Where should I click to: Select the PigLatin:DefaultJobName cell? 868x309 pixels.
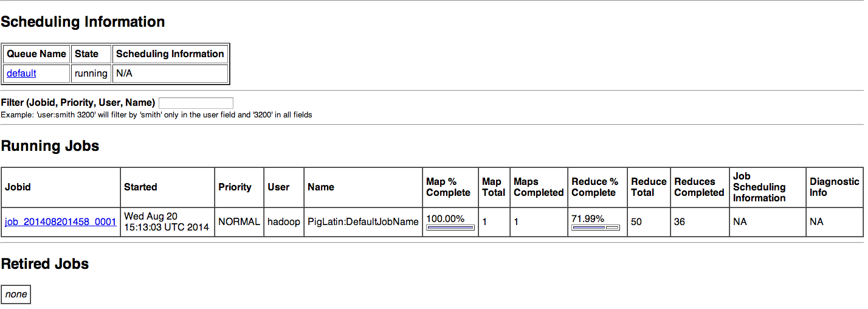pos(363,222)
